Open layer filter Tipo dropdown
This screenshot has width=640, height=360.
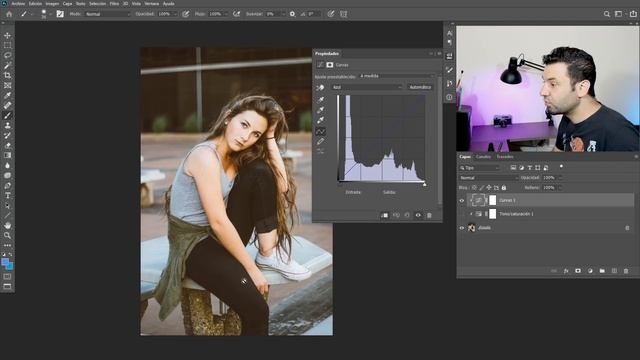(479, 168)
